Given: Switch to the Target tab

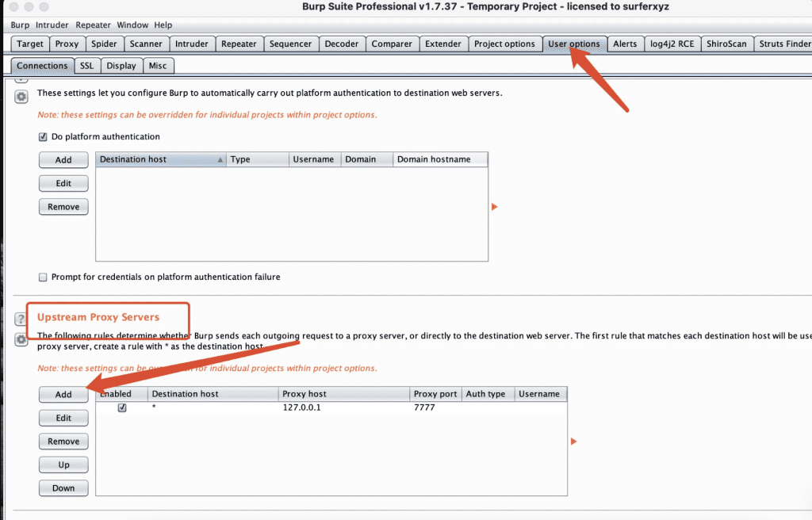Looking at the screenshot, I should [x=30, y=44].
